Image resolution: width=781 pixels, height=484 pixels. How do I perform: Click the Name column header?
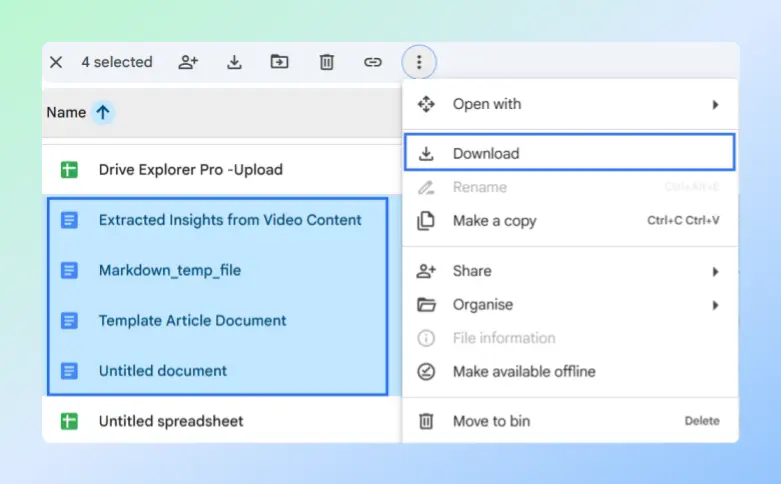(66, 113)
